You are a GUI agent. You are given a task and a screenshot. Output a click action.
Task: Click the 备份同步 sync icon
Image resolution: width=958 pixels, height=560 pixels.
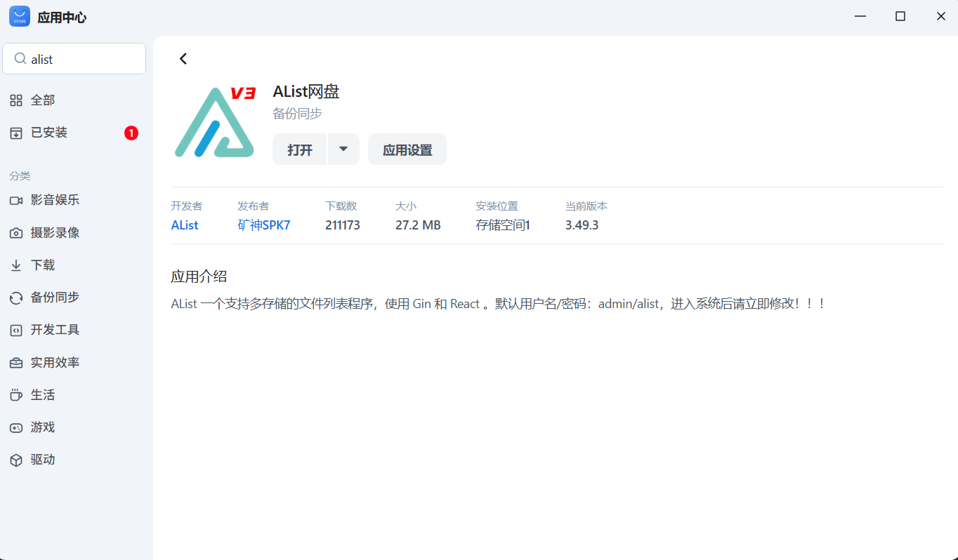16,298
